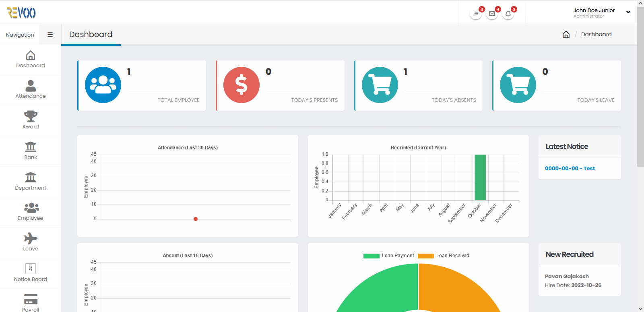
Task: Open the Leave airplane menu
Action: [x=31, y=242]
